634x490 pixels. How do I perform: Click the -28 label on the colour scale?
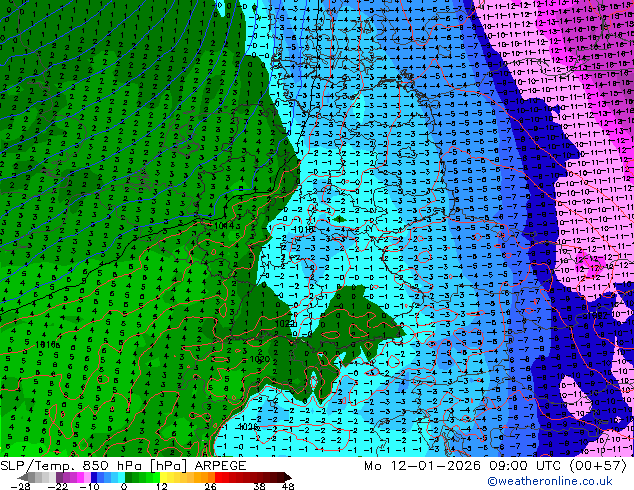coord(20,486)
